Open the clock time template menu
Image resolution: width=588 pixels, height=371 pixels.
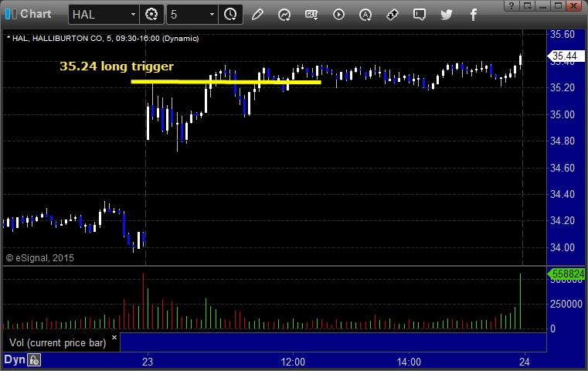click(x=230, y=15)
